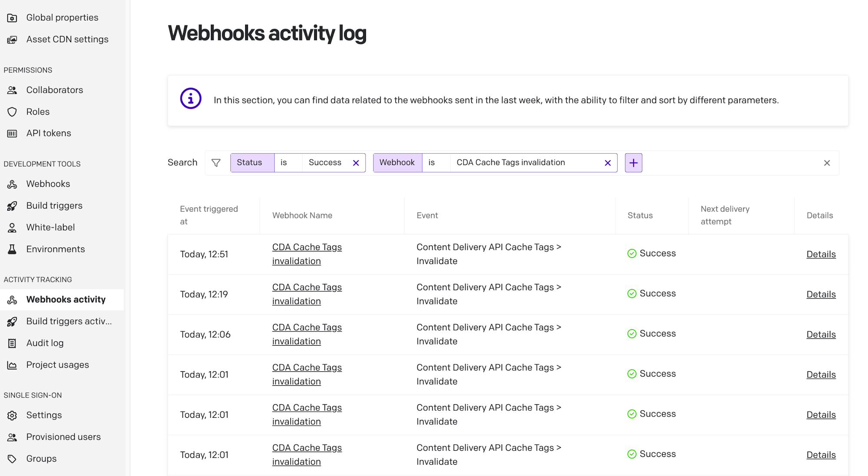Open the Audit log
The width and height of the screenshot is (868, 476).
tap(45, 343)
